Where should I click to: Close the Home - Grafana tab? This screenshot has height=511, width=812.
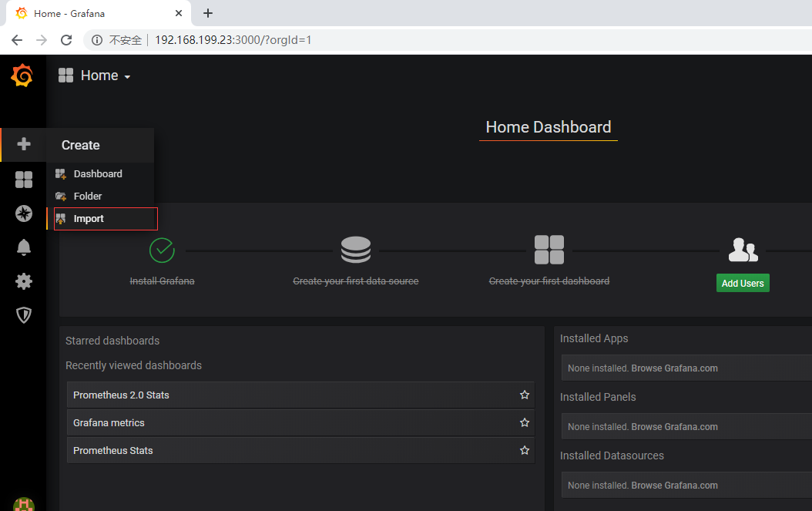[x=179, y=13]
